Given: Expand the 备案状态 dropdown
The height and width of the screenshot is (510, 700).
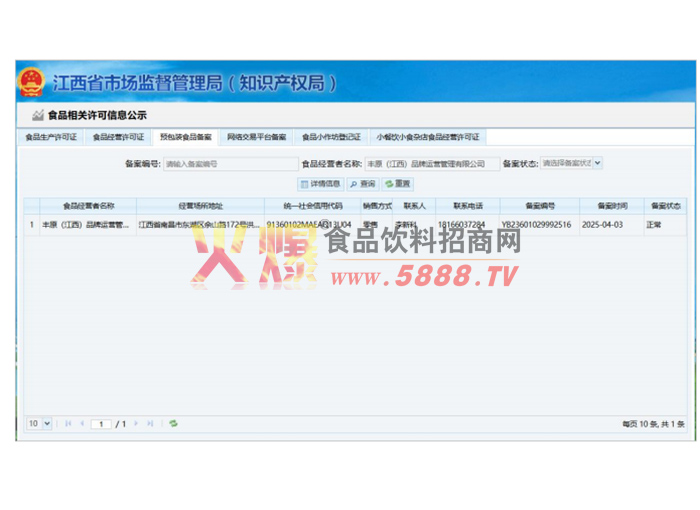Looking at the screenshot, I should [x=571, y=163].
